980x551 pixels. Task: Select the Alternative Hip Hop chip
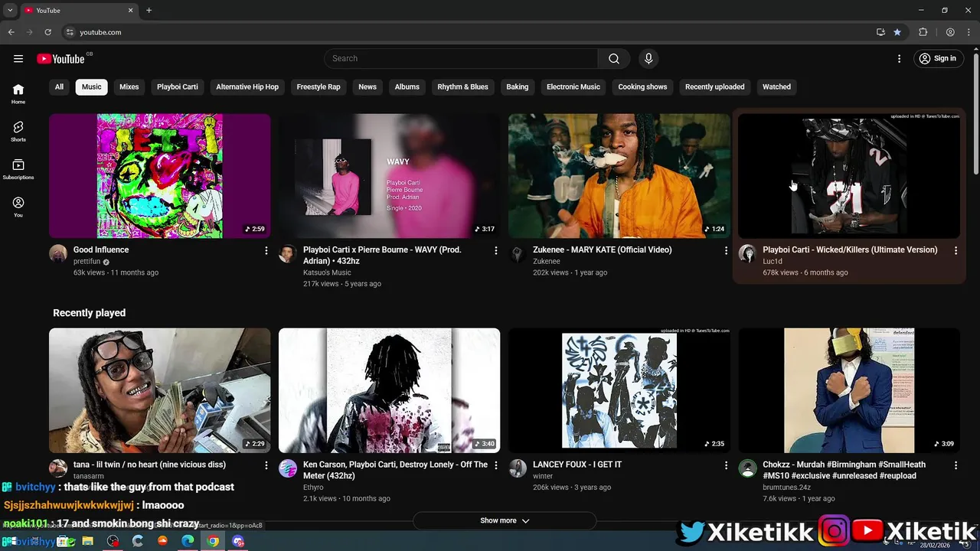[x=247, y=87]
